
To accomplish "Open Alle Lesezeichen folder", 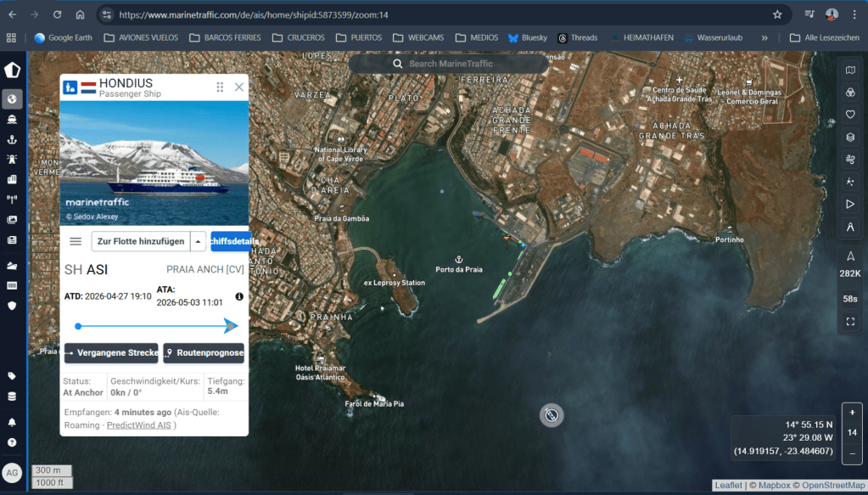I will point(824,37).
